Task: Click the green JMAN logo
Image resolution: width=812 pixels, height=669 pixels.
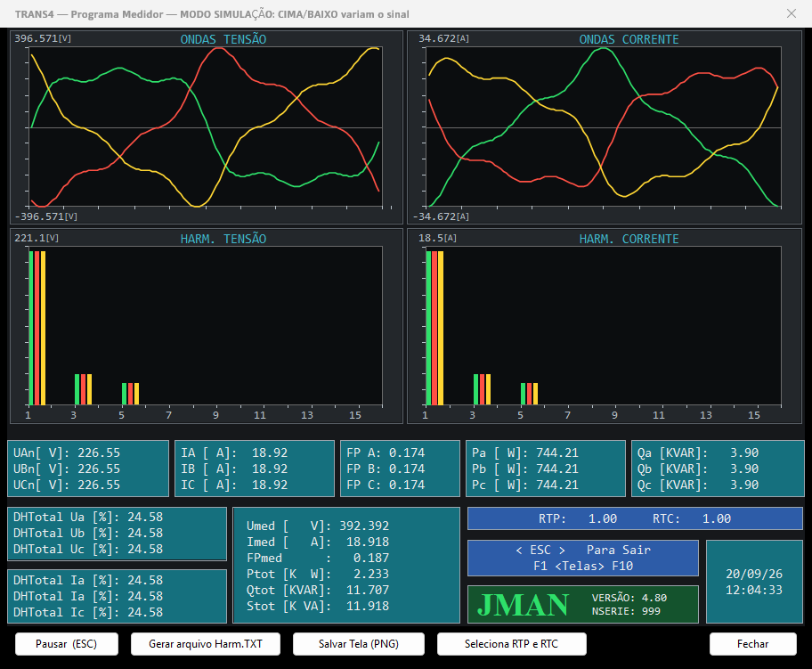Action: (x=523, y=605)
